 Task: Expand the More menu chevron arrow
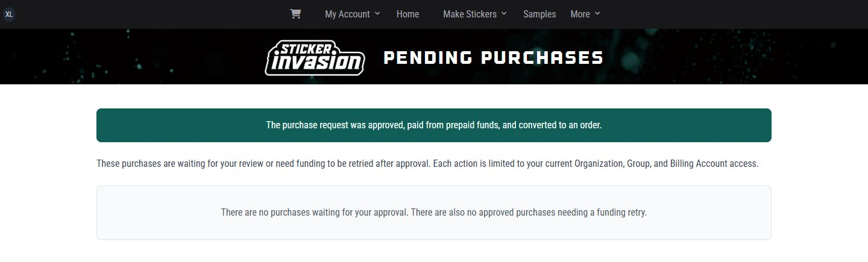(x=597, y=13)
